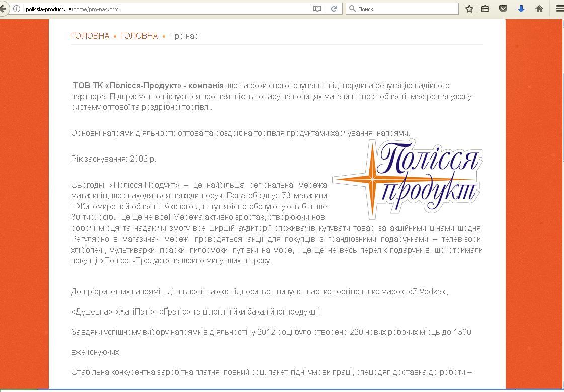Click the Полісся Продукт logo image
The image size is (564, 392).
pos(407,179)
